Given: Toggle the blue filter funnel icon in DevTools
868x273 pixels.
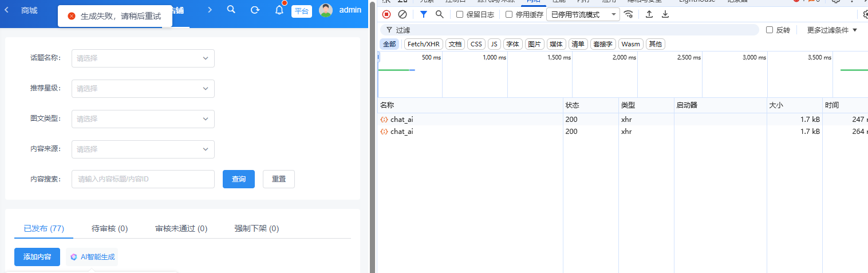Looking at the screenshot, I should 424,14.
